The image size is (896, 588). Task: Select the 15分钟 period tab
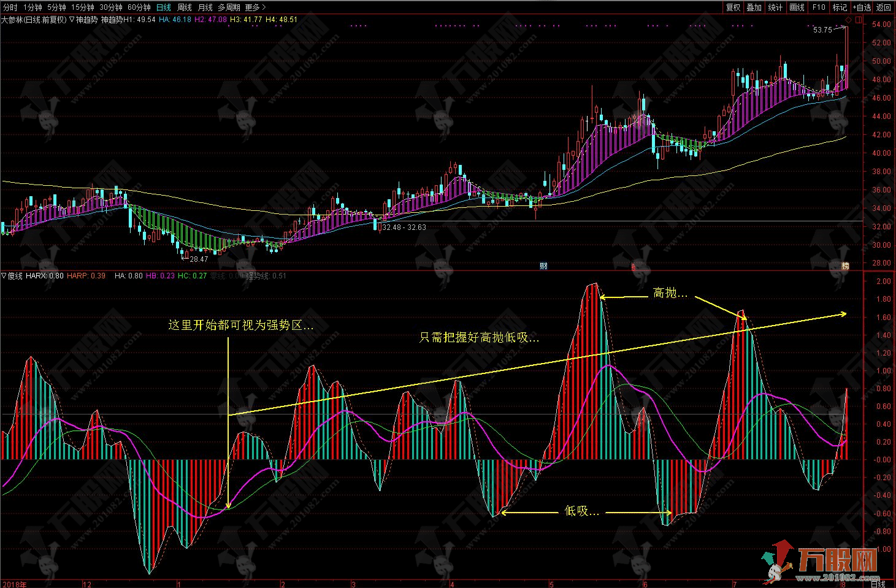83,7
